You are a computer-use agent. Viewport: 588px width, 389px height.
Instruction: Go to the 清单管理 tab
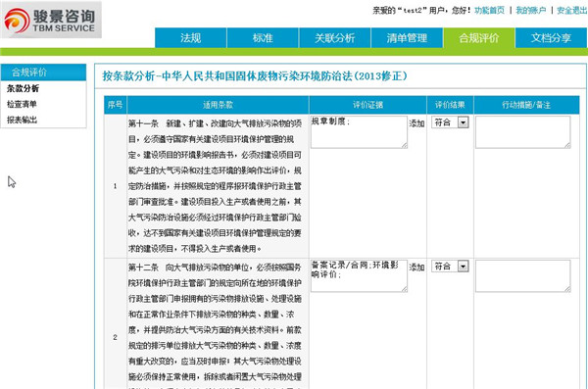point(407,38)
